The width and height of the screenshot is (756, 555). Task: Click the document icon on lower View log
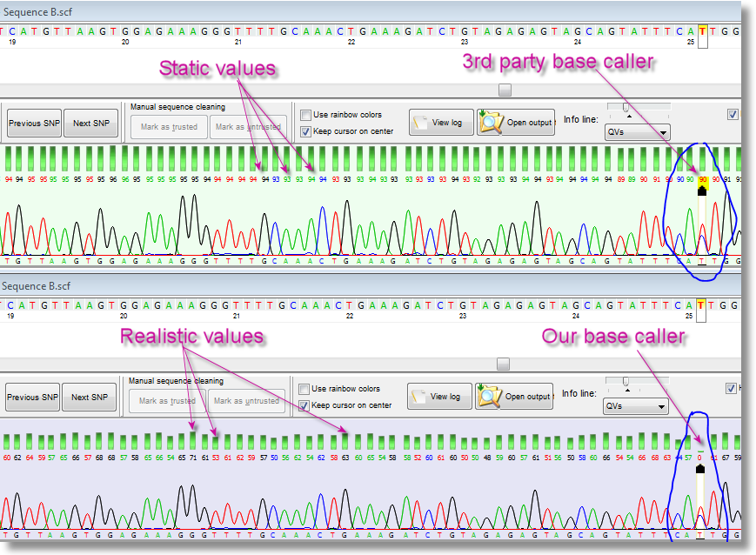point(418,397)
